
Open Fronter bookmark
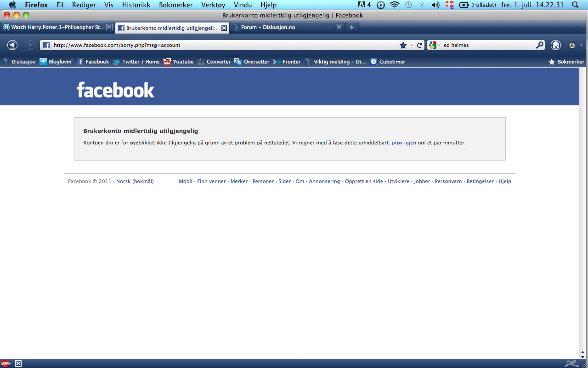pos(287,62)
